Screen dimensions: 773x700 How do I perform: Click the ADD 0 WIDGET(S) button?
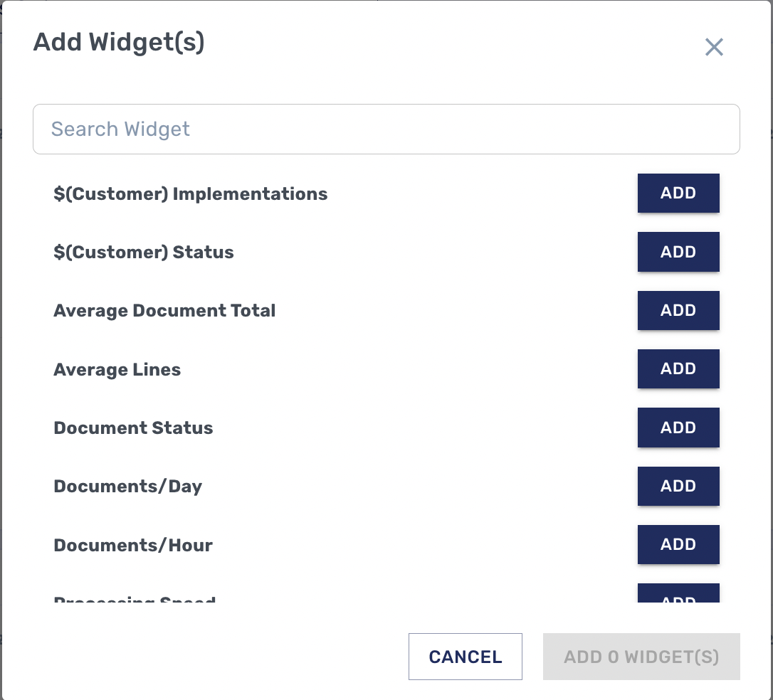(x=641, y=657)
